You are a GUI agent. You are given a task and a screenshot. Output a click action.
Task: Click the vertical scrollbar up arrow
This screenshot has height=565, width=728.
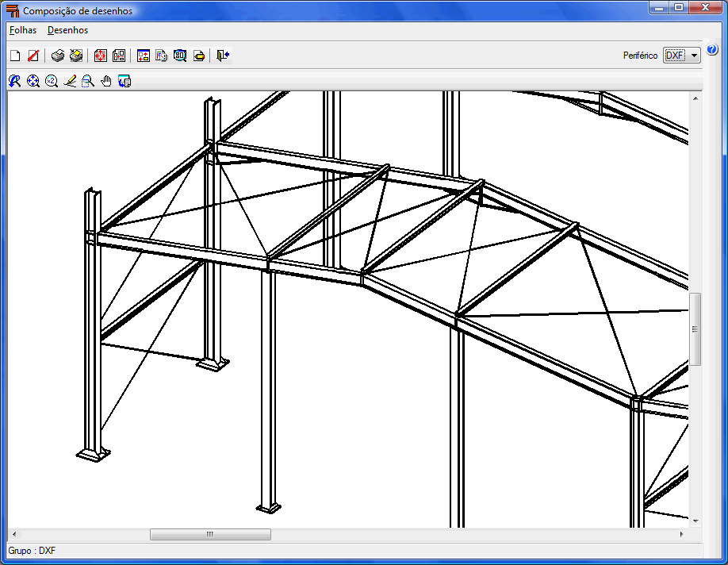coord(695,98)
